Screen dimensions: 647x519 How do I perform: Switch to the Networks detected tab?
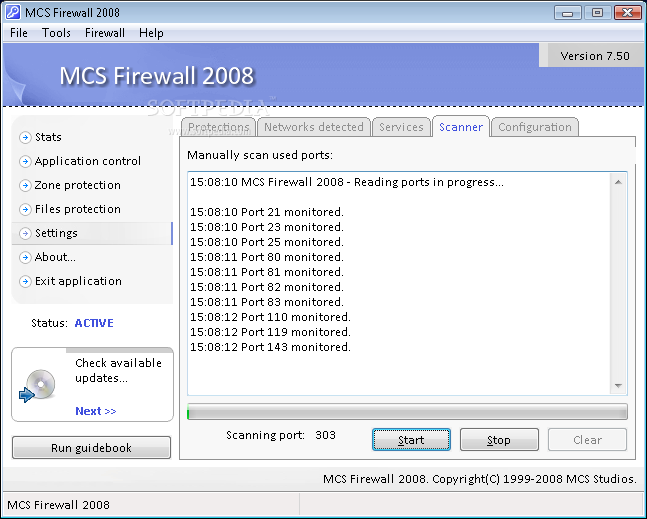[314, 127]
